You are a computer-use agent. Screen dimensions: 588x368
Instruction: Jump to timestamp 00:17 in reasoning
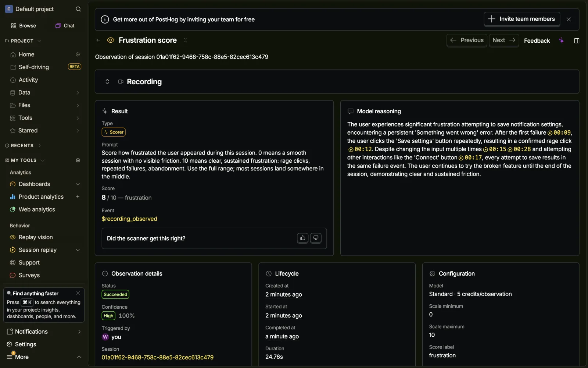(470, 158)
